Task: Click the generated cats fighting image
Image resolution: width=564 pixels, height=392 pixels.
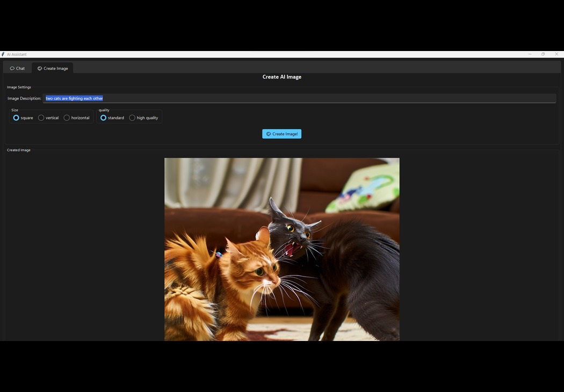Action: coord(281,250)
